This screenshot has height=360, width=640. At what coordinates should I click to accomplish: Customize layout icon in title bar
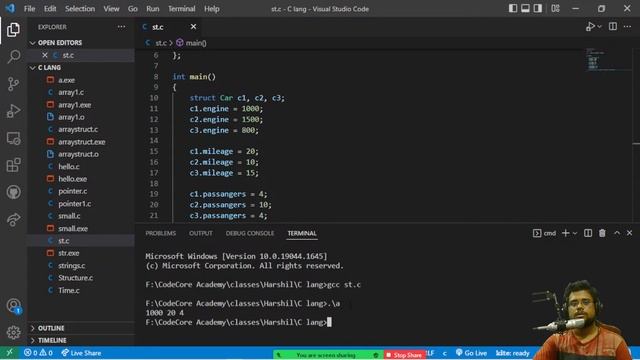pyautogui.click(x=556, y=8)
